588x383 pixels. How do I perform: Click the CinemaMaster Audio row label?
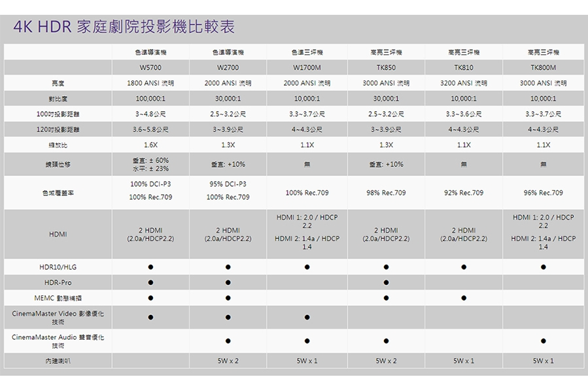coord(58,341)
